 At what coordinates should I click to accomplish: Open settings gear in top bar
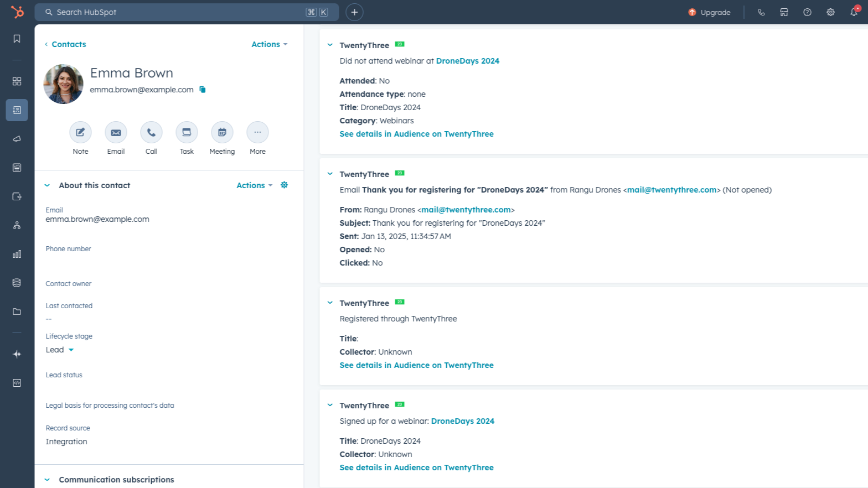click(830, 12)
